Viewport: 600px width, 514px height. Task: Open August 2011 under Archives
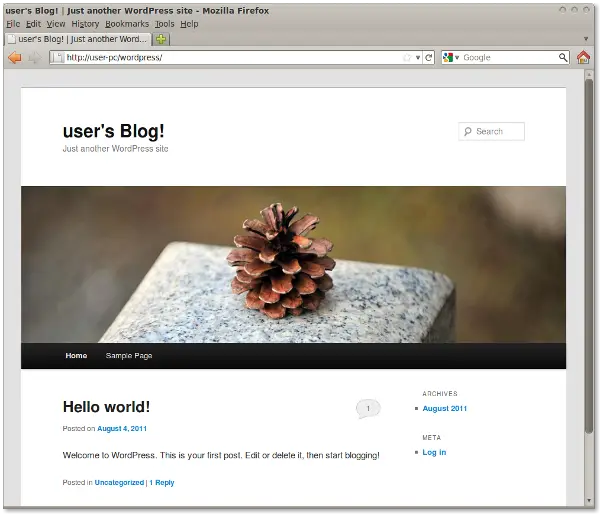[x=445, y=408]
